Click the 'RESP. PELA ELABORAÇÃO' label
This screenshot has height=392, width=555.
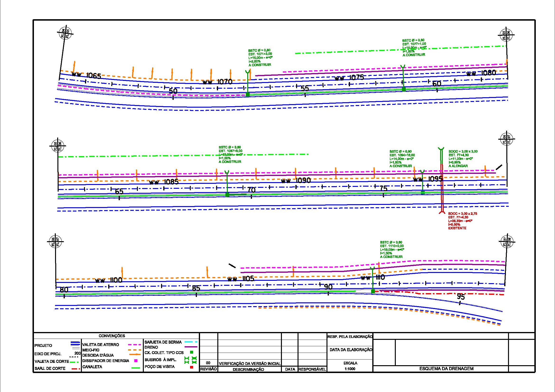[x=350, y=337]
